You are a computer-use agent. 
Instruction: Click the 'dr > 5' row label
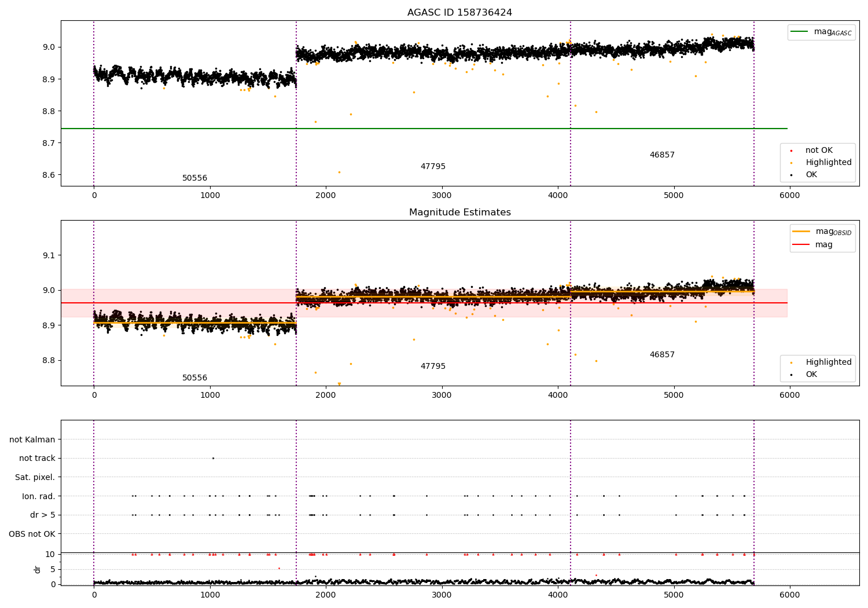click(43, 515)
